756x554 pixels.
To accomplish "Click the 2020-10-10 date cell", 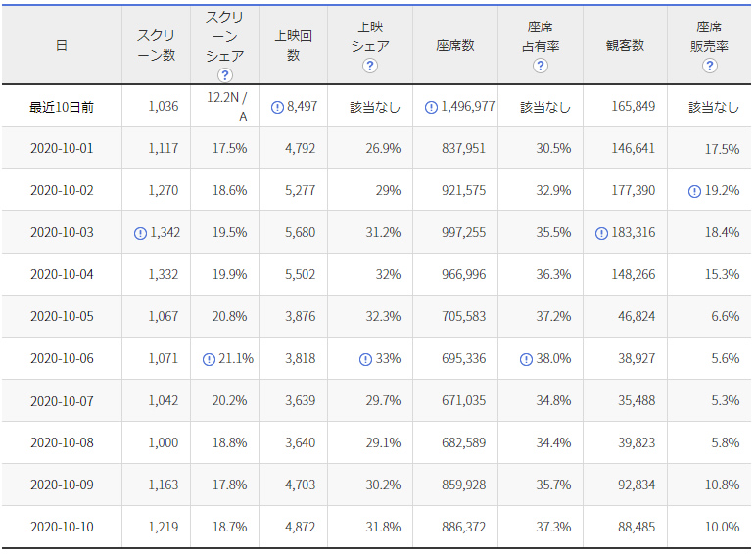I will pos(62,527).
